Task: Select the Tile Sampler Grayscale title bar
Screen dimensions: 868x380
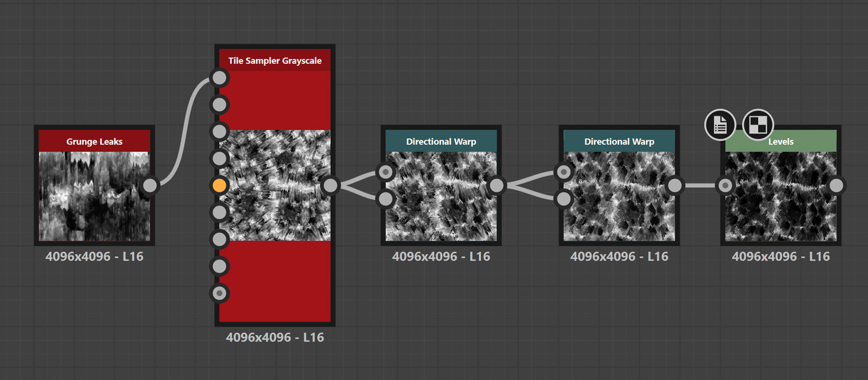Action: pyautogui.click(x=275, y=60)
